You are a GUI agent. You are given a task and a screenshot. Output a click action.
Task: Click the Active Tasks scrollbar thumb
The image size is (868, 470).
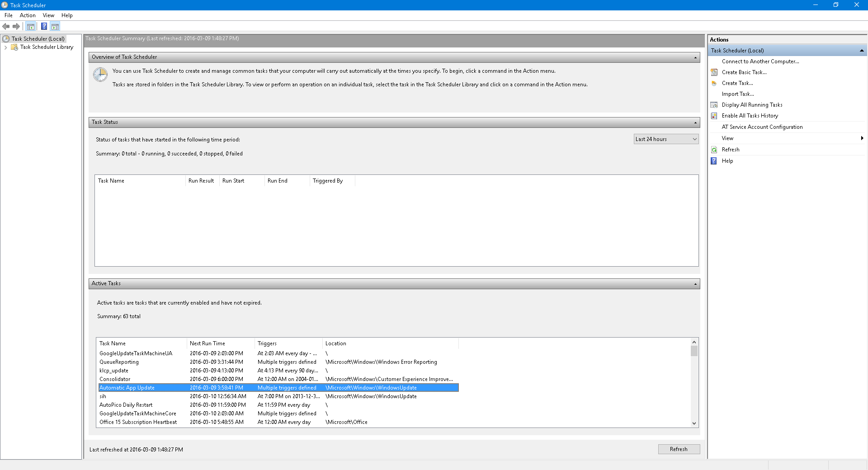click(x=694, y=351)
